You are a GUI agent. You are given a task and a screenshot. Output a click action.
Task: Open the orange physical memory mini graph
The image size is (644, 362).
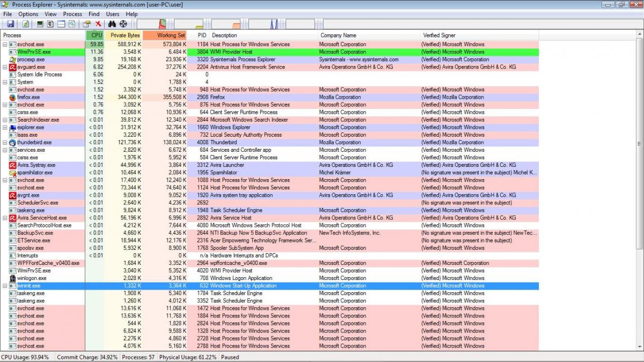pos(226,24)
